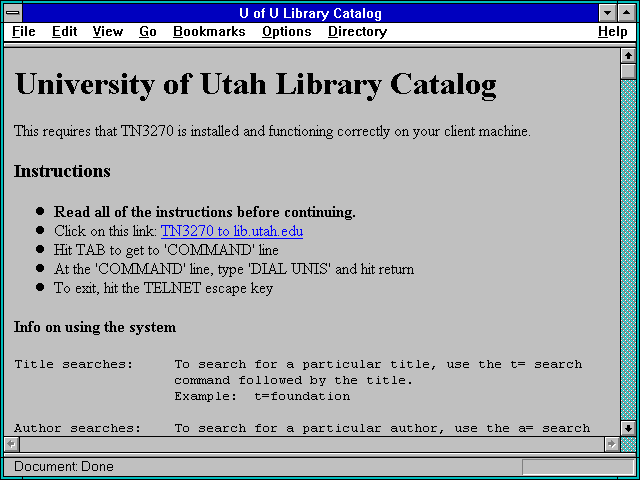Open the Help menu
This screenshot has width=640, height=480.
click(613, 32)
